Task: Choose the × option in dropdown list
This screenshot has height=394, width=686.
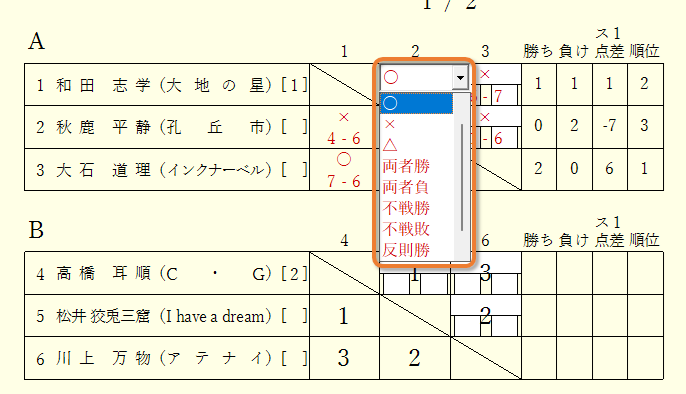Action: point(416,124)
